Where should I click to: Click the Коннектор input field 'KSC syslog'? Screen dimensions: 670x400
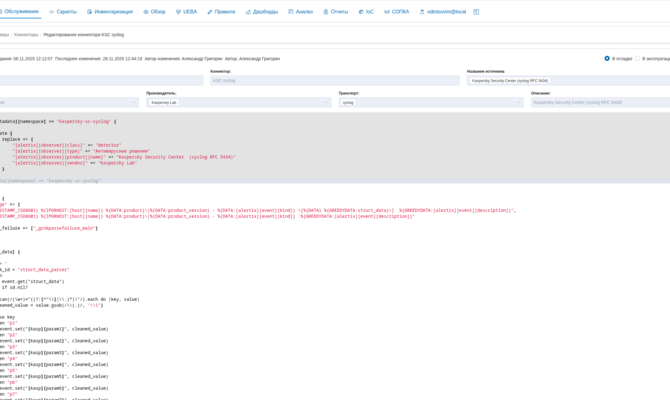(335, 80)
